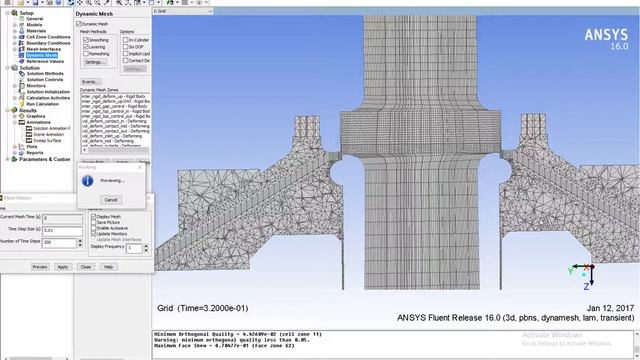Click the Number of Time Steps field
The width and height of the screenshot is (640, 360).
point(60,243)
